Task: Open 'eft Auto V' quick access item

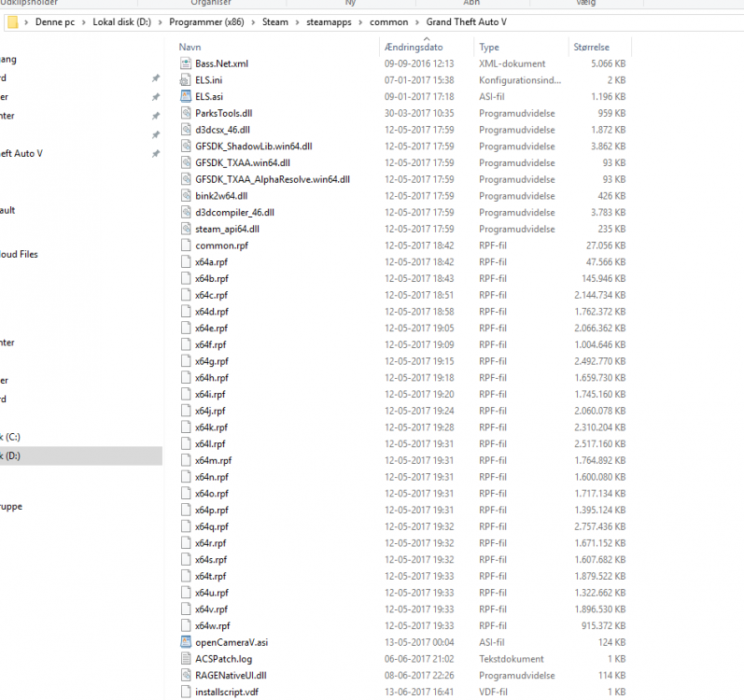Action: (x=21, y=154)
